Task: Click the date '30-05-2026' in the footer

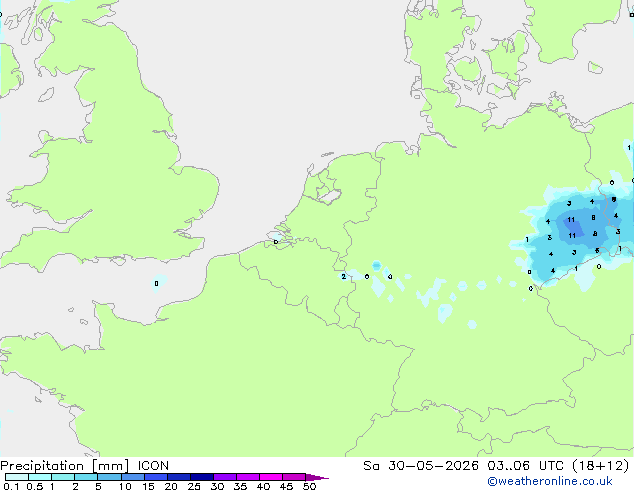Action: point(433,466)
